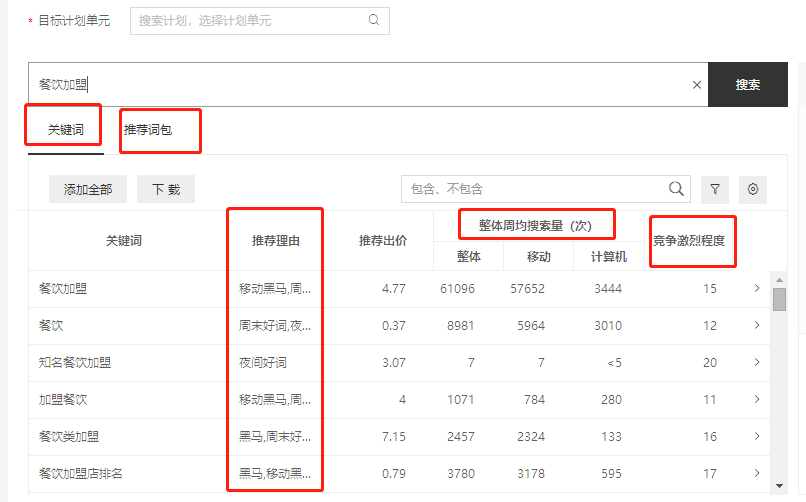The image size is (806, 502).
Task: Expand the 加盟餐饮 row chevron
Action: click(x=757, y=400)
